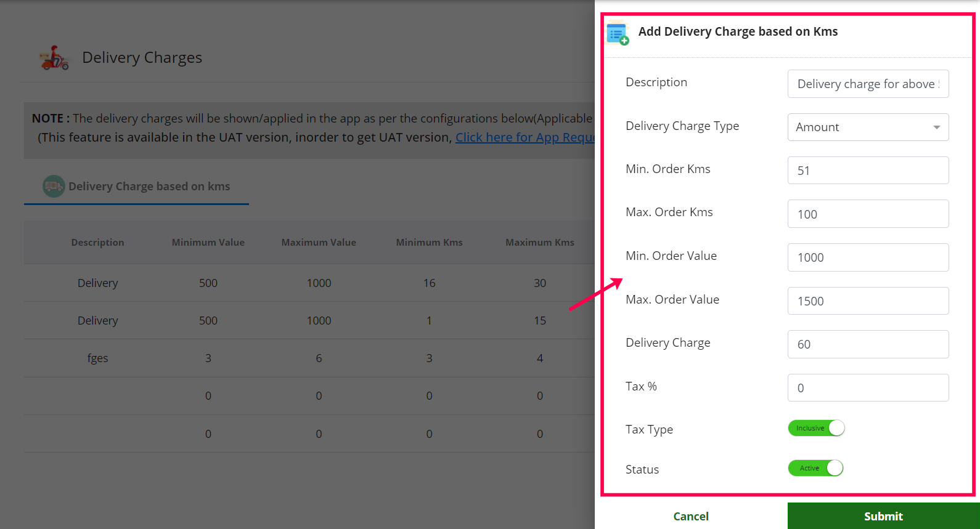Focus the Delivery Charge amount field
The height and width of the screenshot is (529, 980).
tap(867, 344)
